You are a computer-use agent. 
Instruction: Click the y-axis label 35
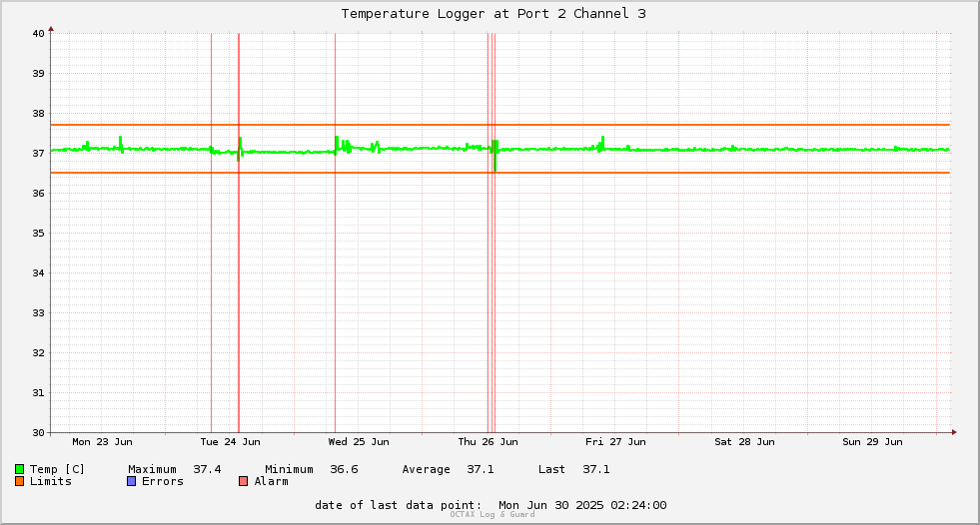(x=39, y=234)
